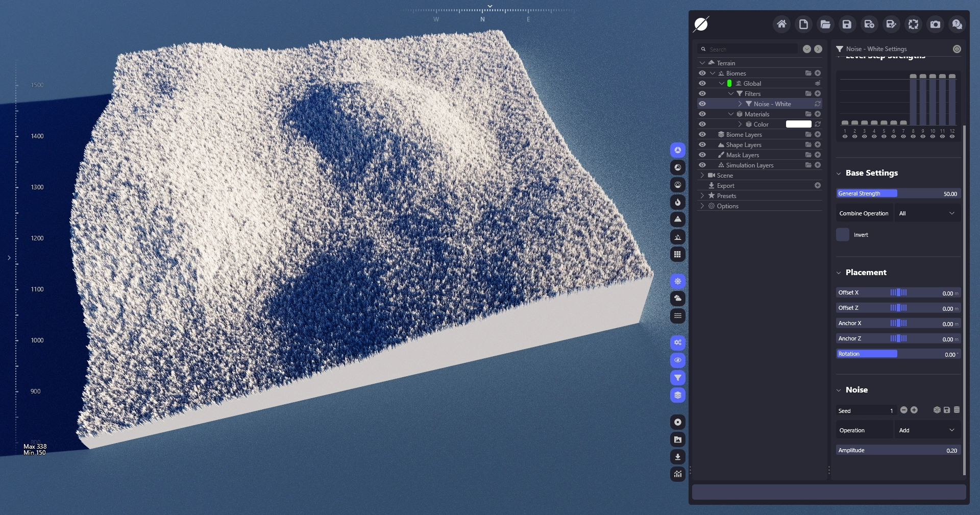Add a new Shape Layer with plus icon

(818, 145)
